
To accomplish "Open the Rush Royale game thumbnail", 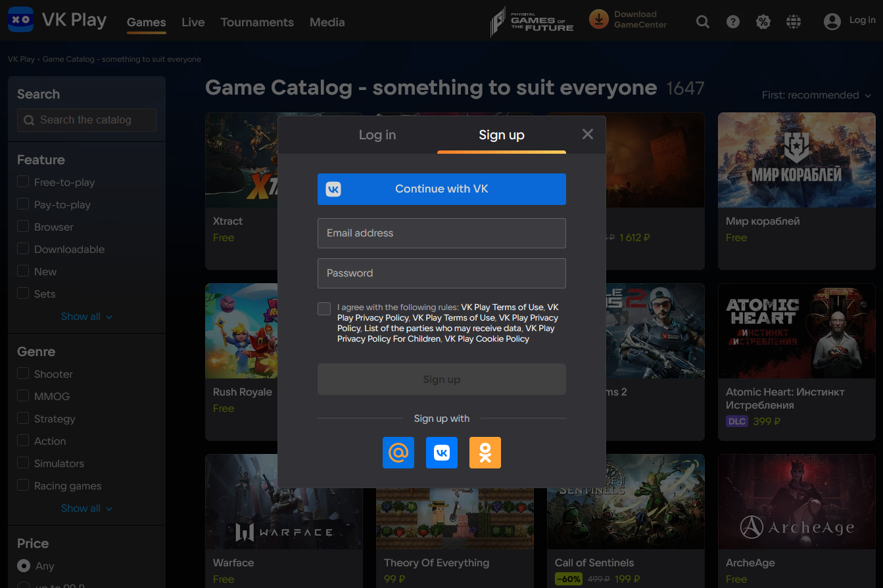I will (x=241, y=331).
